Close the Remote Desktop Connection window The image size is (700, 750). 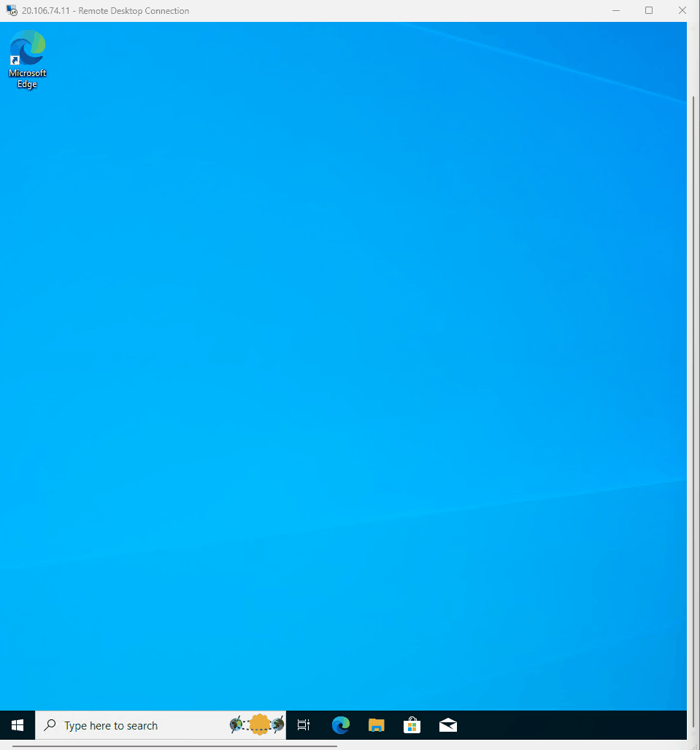[682, 10]
